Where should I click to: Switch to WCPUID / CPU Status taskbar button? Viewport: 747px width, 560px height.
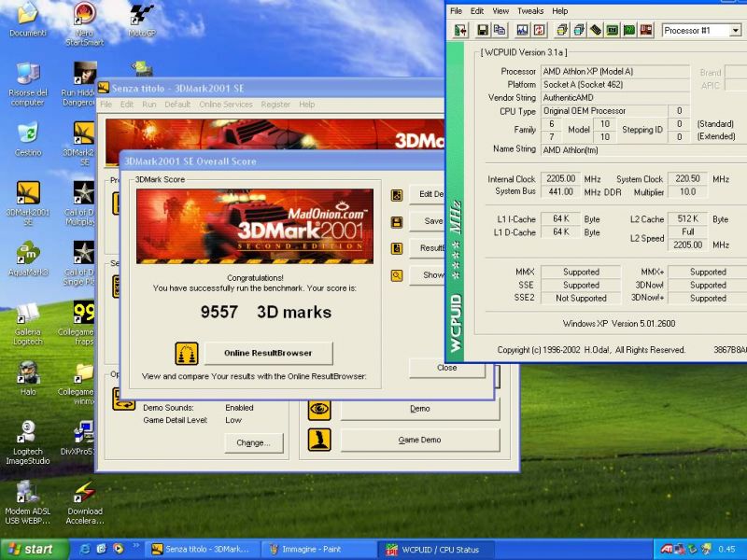click(435, 549)
